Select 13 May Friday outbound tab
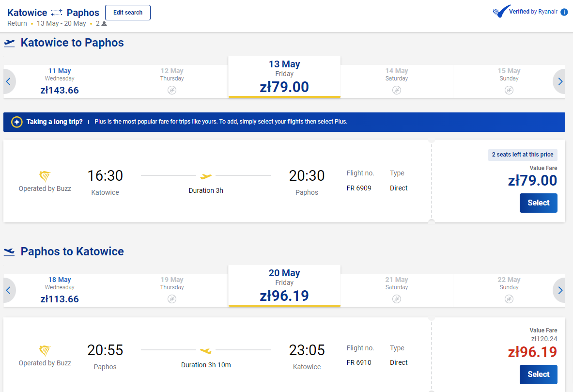573x392 pixels. click(x=284, y=77)
